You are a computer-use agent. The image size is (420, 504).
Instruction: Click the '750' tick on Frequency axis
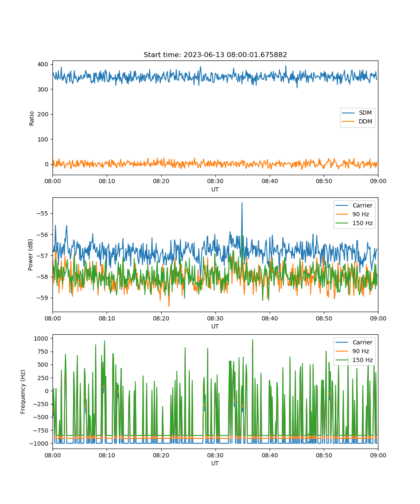[x=44, y=352]
